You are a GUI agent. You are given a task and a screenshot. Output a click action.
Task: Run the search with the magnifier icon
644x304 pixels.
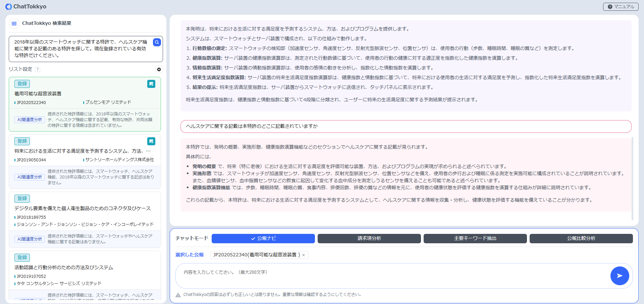tap(156, 42)
